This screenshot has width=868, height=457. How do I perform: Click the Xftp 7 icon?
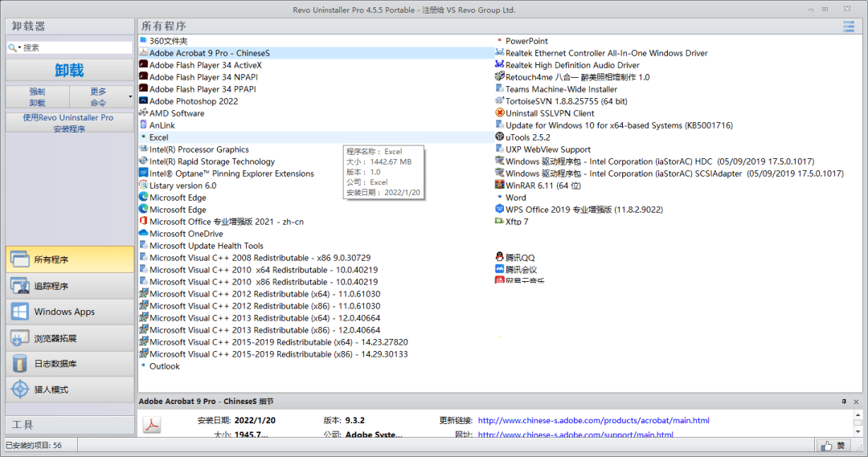coord(499,222)
